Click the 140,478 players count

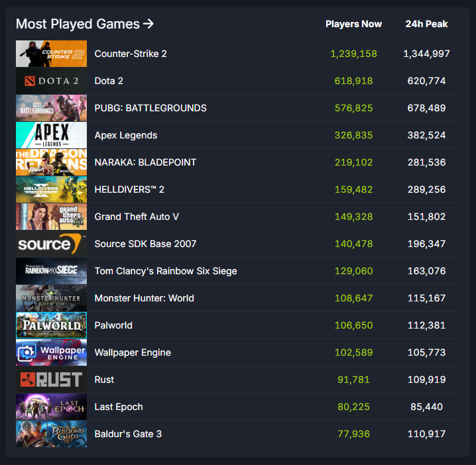[353, 244]
